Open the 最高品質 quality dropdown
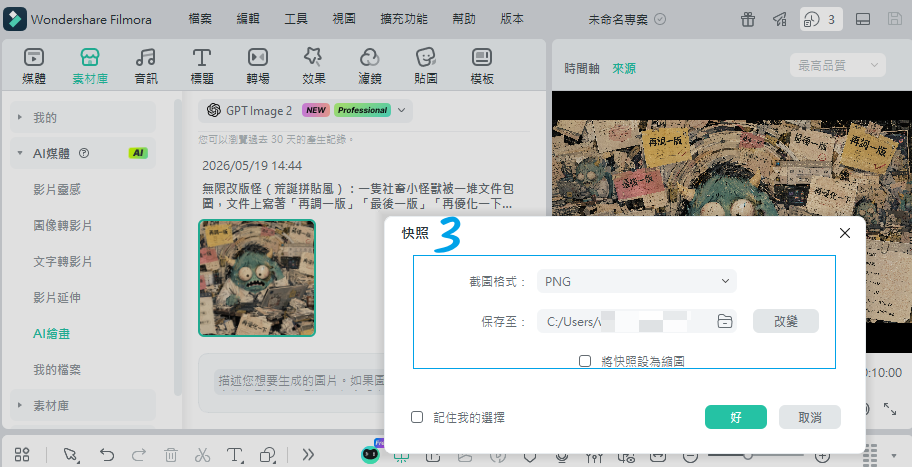912x467 pixels. coord(838,65)
